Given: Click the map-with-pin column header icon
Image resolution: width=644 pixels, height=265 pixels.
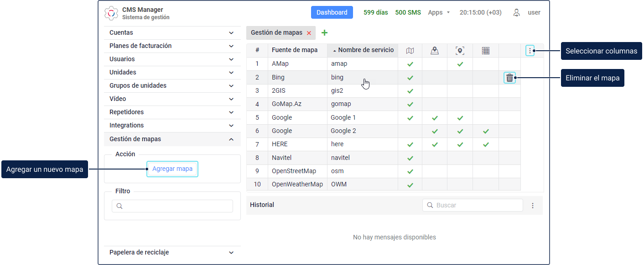Looking at the screenshot, I should (435, 50).
